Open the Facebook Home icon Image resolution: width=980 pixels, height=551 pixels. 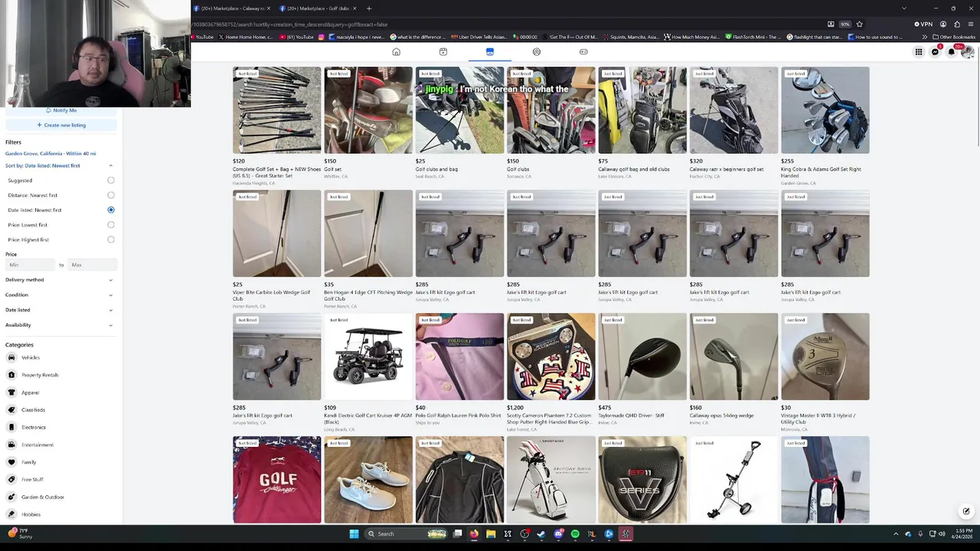click(x=396, y=52)
